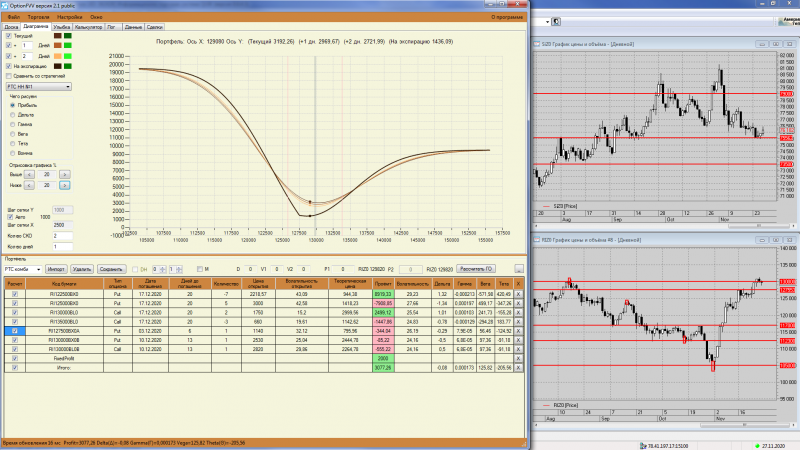Click left arrow for 'Ниже' chart cutoff

pyautogui.click(x=29, y=185)
